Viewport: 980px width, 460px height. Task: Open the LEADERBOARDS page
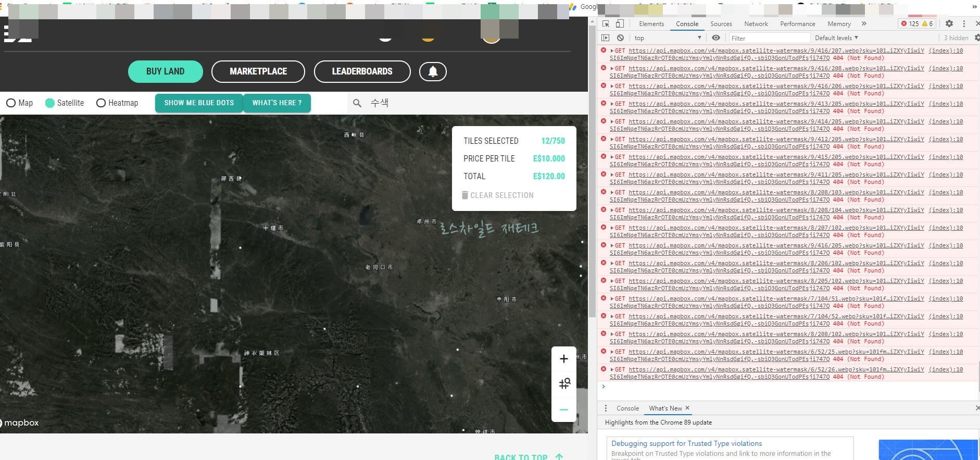pyautogui.click(x=362, y=71)
